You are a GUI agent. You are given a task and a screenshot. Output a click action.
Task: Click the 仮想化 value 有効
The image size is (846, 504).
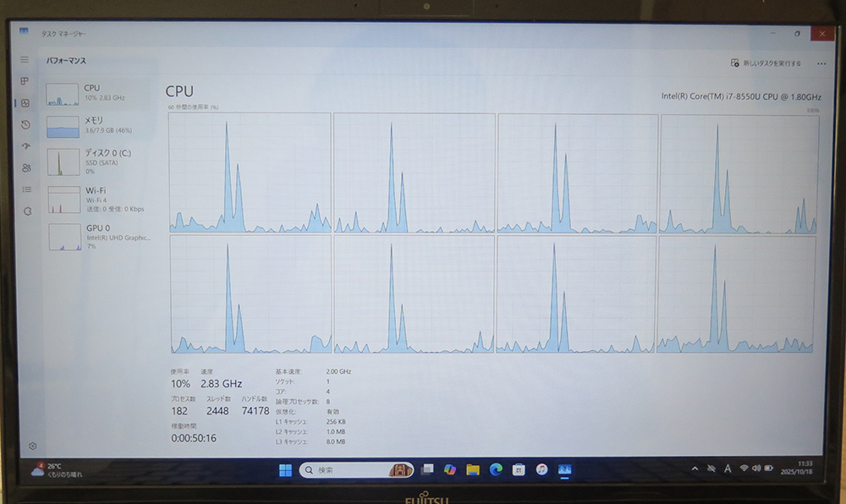coord(332,411)
